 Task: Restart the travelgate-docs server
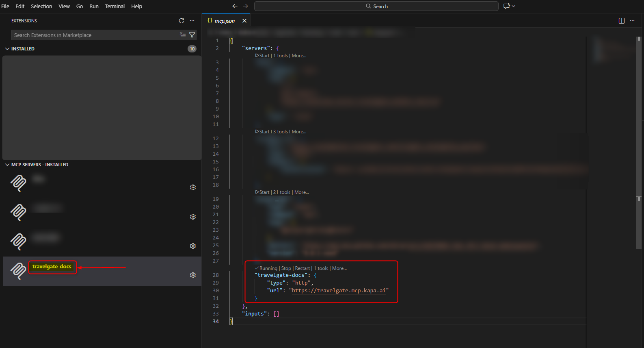(x=302, y=268)
